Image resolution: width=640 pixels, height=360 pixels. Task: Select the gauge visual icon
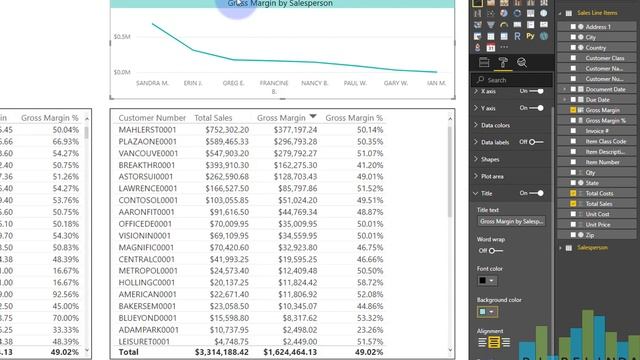tap(504, 24)
